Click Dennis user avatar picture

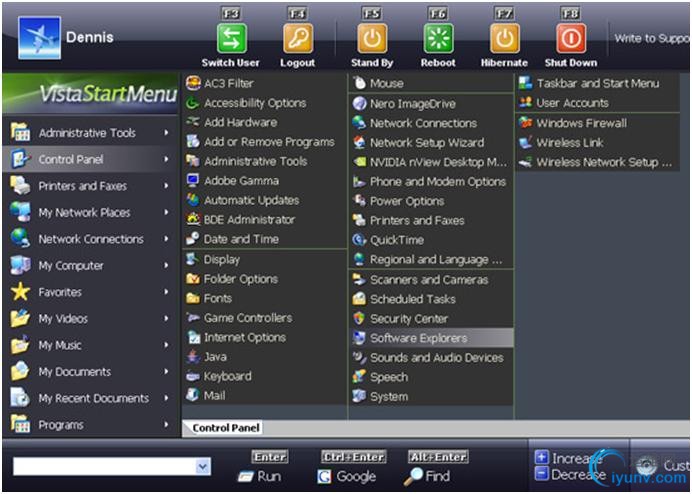tap(39, 38)
